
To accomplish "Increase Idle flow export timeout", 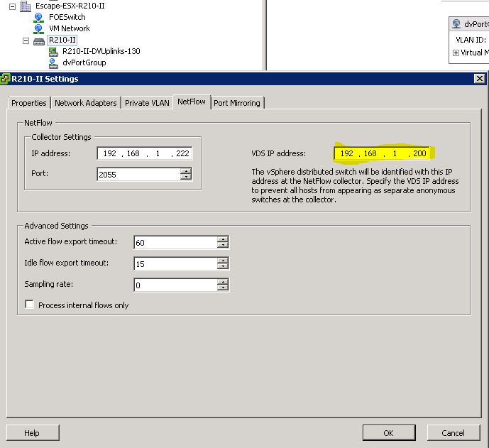I will pyautogui.click(x=223, y=261).
